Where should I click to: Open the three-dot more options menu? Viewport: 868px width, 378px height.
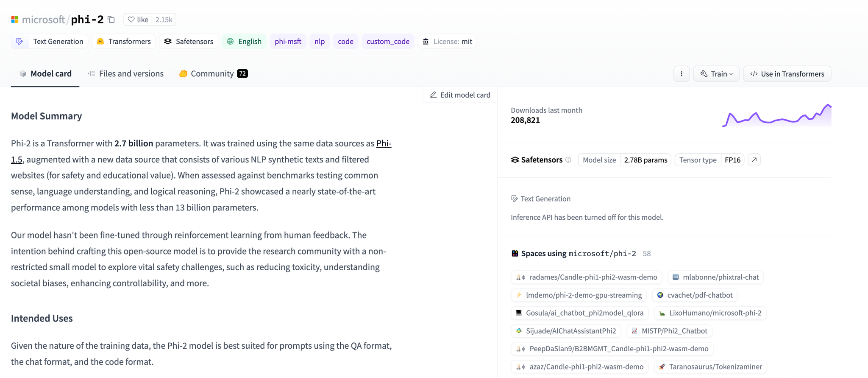pyautogui.click(x=682, y=74)
